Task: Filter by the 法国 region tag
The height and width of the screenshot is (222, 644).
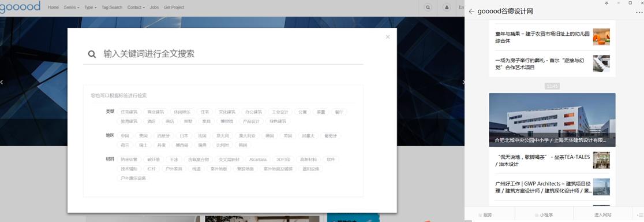Action: pos(202,136)
